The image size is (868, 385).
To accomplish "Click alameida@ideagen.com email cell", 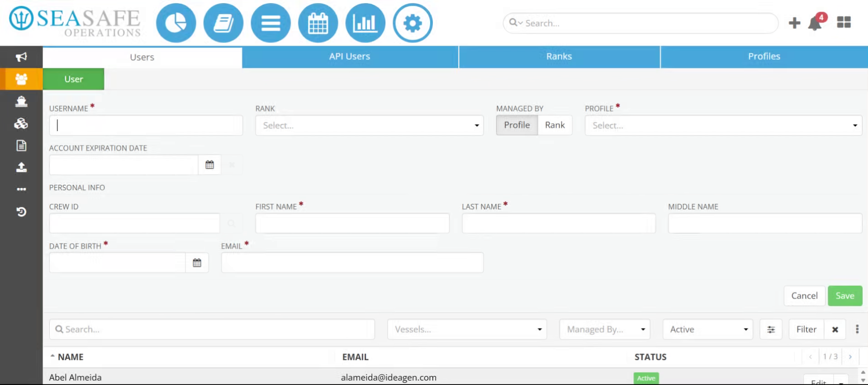I will pyautogui.click(x=389, y=377).
